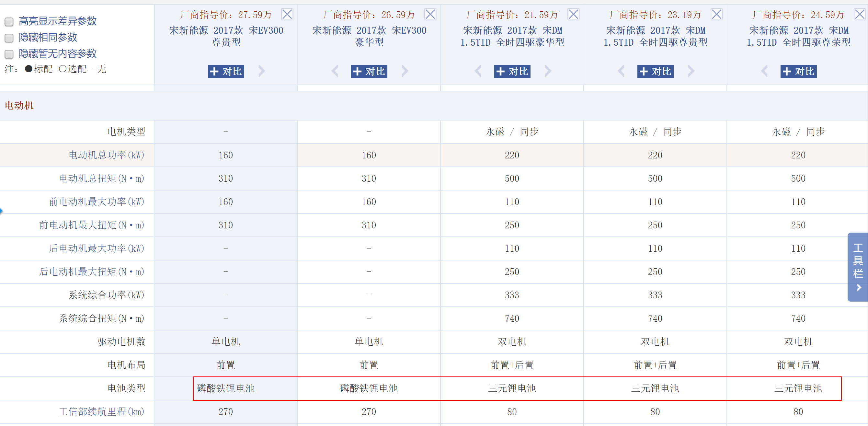Click 270 续航里程 value for 宋EV300 尊贵型
This screenshot has height=426, width=868.
coord(226,411)
